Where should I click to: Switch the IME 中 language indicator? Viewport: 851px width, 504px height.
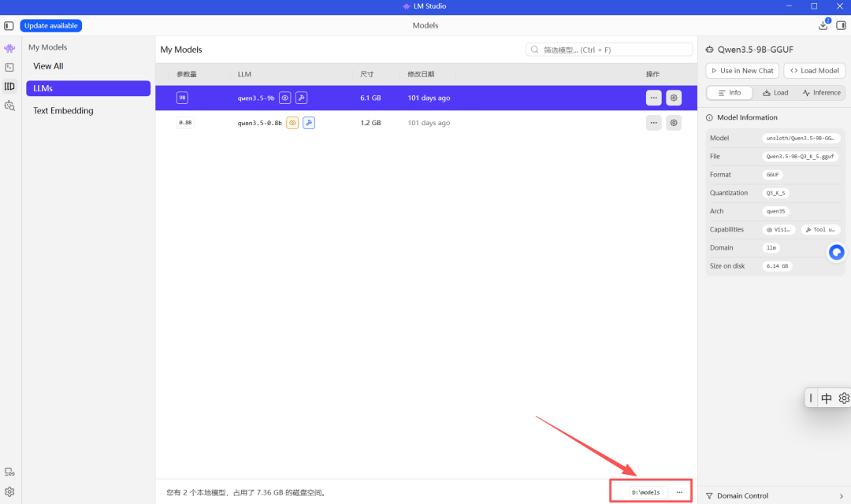point(827,398)
